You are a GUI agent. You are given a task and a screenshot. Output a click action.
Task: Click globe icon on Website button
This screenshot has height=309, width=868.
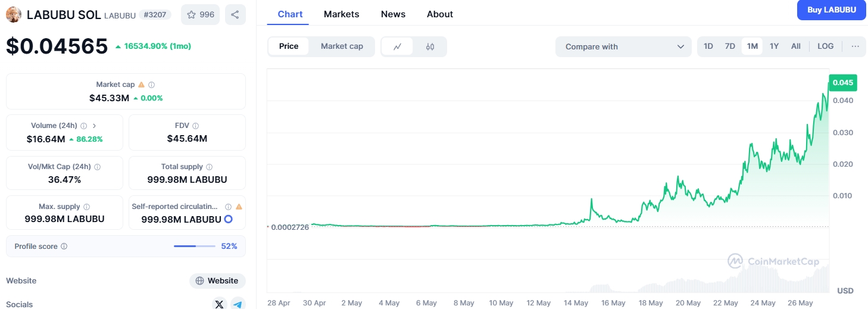200,281
